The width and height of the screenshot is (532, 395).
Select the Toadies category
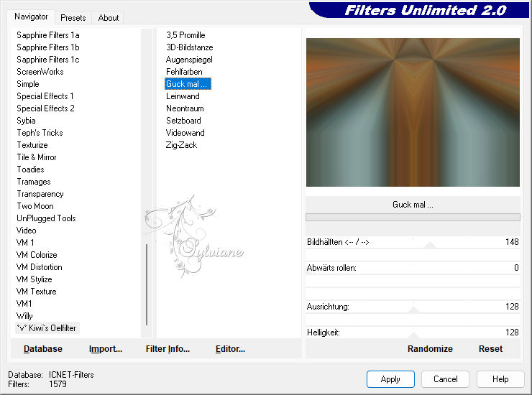(30, 169)
